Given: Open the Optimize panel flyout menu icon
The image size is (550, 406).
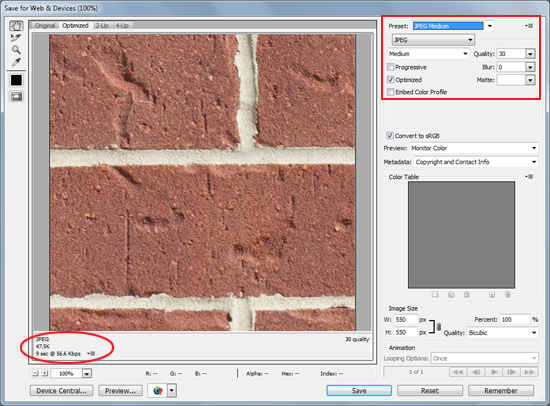Looking at the screenshot, I should pos(529,26).
